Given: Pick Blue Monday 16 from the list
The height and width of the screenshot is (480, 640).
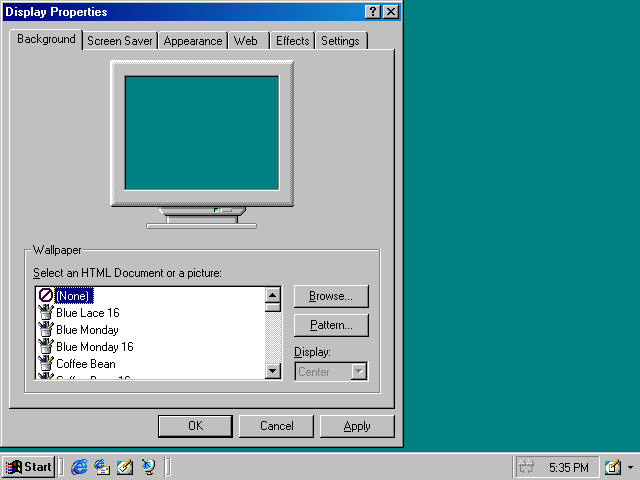Looking at the screenshot, I should (95, 347).
